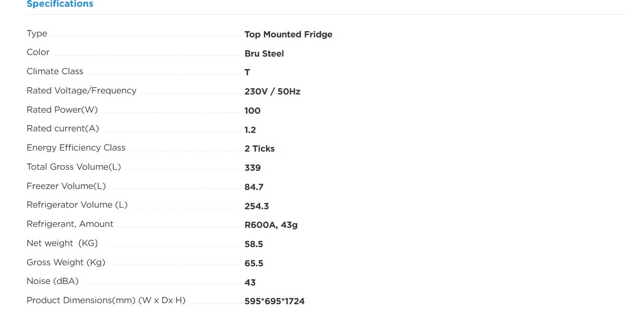Click the Noise (dBA) label

tap(52, 281)
